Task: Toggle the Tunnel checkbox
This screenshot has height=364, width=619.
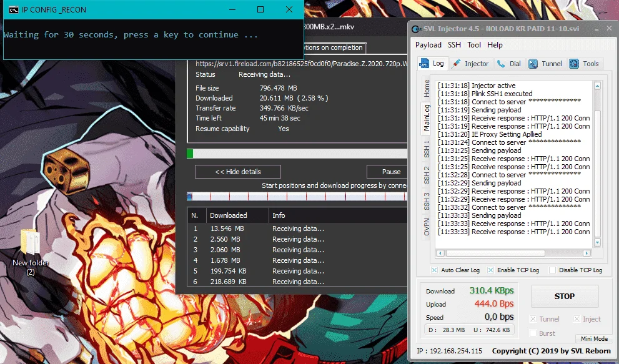Action: [533, 319]
